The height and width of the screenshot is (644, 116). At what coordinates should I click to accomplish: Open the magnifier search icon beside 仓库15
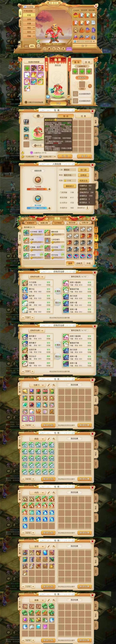click(54, 385)
